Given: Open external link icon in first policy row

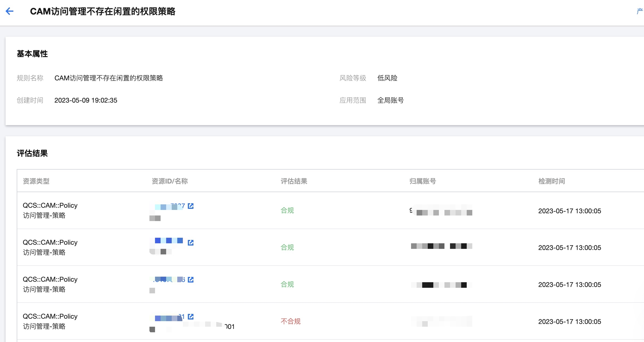Looking at the screenshot, I should click(x=191, y=206).
